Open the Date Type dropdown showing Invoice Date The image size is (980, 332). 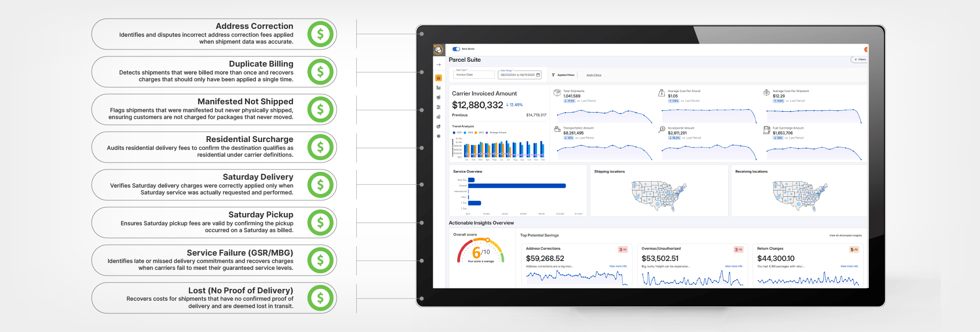pos(474,75)
